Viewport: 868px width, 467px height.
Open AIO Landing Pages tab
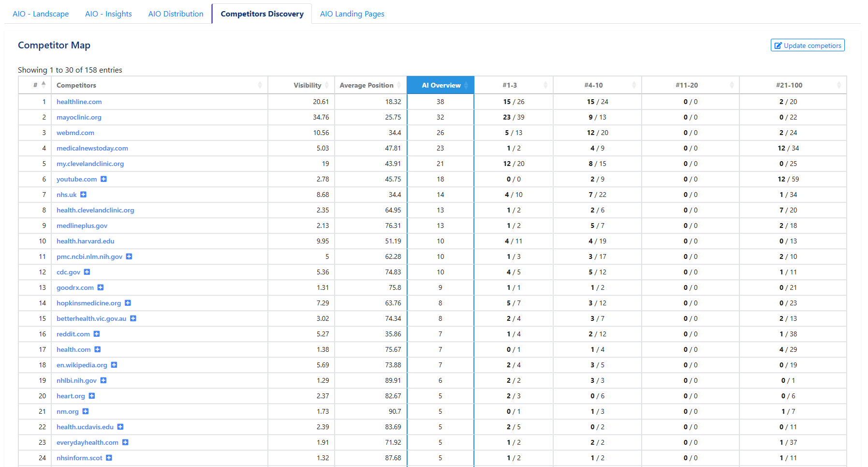coord(352,14)
